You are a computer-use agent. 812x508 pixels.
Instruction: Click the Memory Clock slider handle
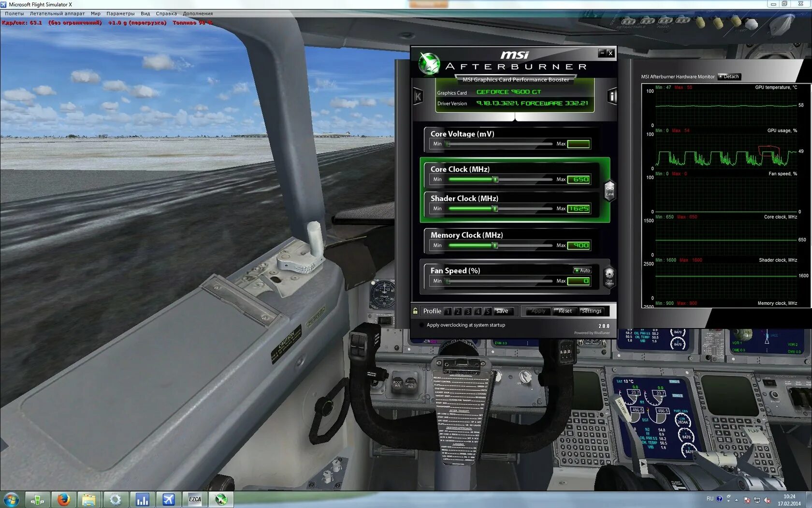(x=495, y=246)
